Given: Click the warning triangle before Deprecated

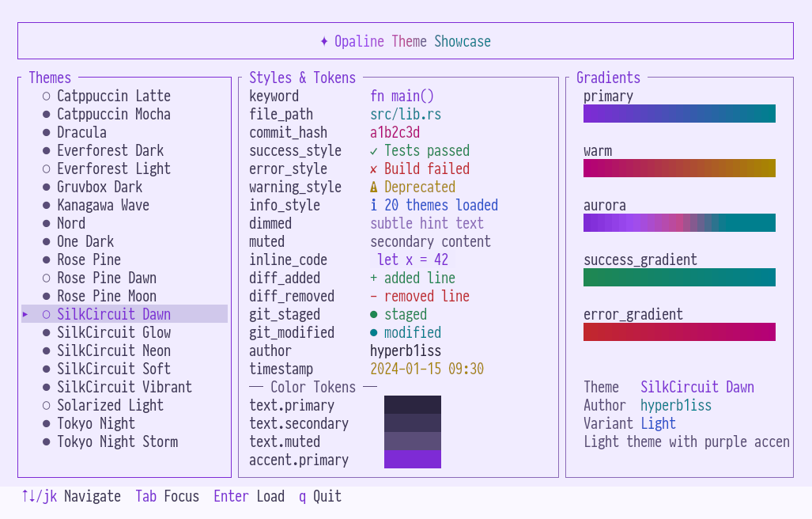Looking at the screenshot, I should pyautogui.click(x=374, y=187).
